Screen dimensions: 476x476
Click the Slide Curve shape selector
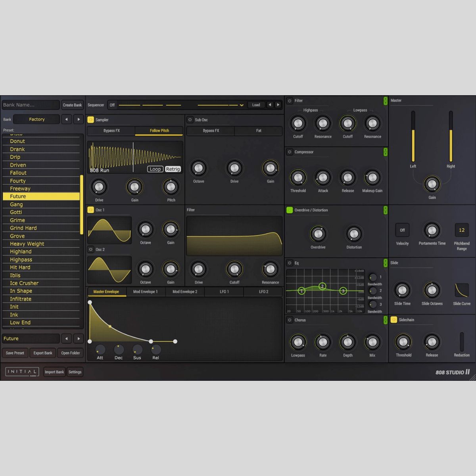(x=462, y=290)
